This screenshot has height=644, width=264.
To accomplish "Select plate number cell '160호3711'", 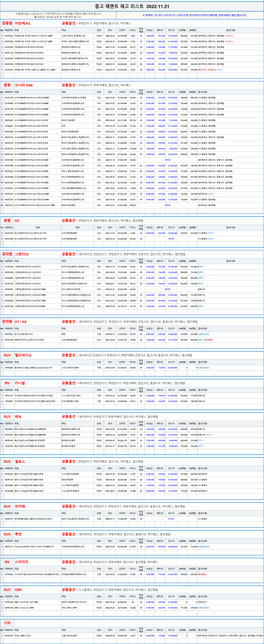I will [x=9, y=546].
